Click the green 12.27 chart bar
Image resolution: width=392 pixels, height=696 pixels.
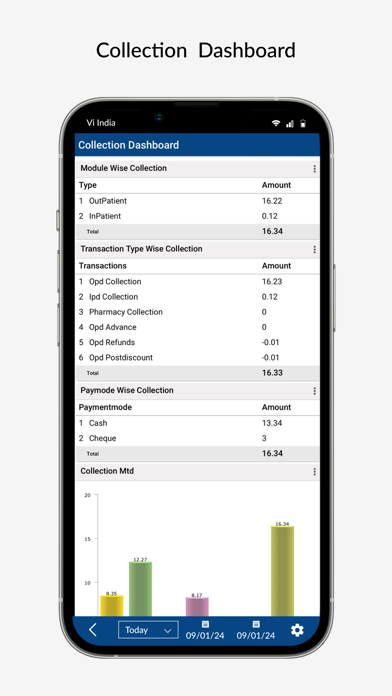click(x=140, y=589)
